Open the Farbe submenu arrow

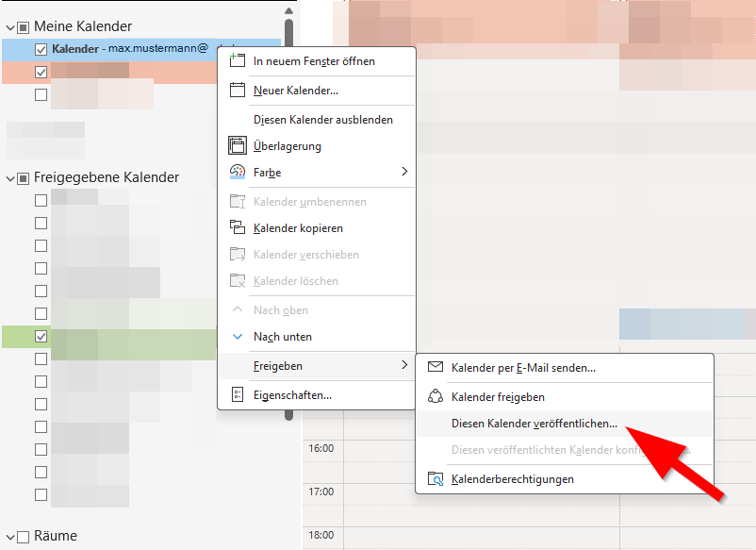(404, 173)
